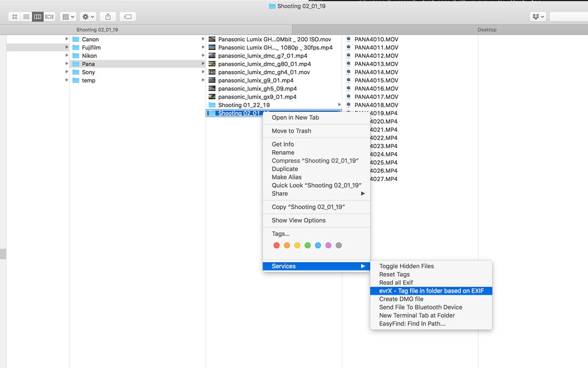This screenshot has height=368, width=588.
Task: Choose Quick Look “Shooting 02_01_19”
Action: point(316,185)
